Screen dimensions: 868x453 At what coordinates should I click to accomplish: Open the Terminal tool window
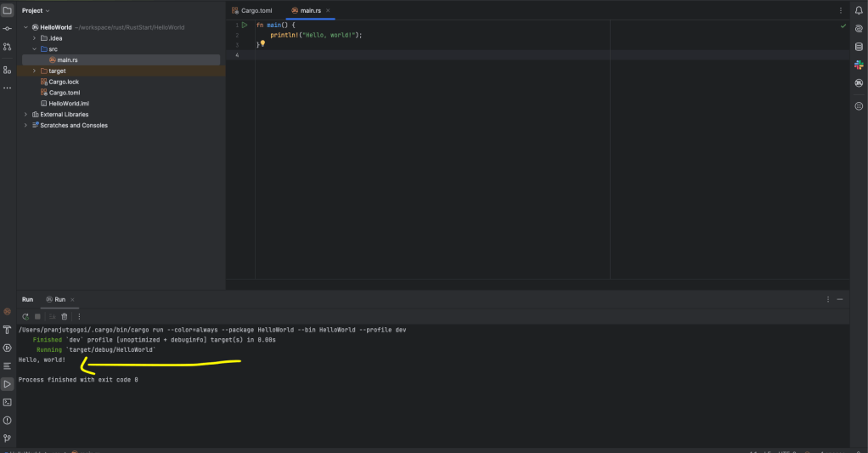click(x=7, y=402)
